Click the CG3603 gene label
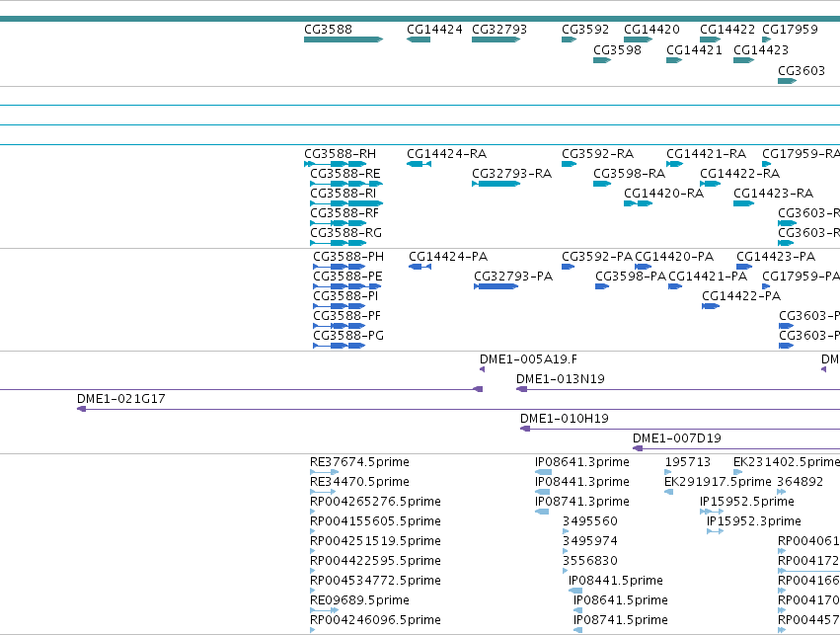840x635 pixels. click(801, 71)
